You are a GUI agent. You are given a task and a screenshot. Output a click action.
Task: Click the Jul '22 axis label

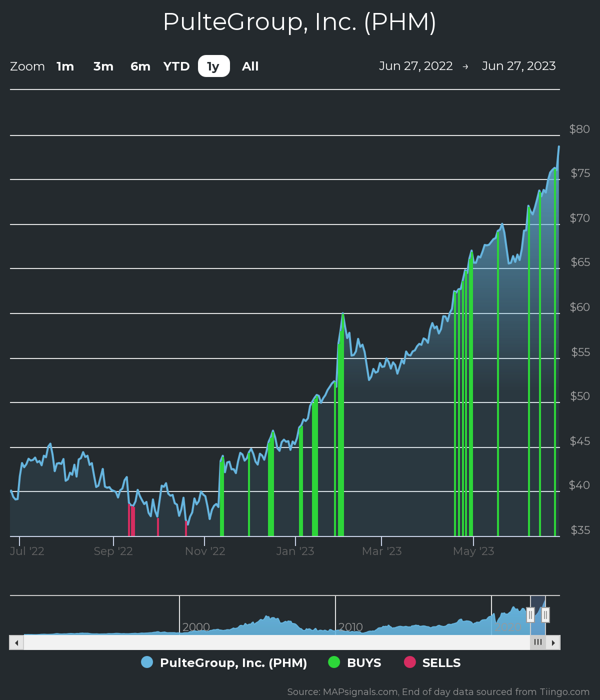27,551
